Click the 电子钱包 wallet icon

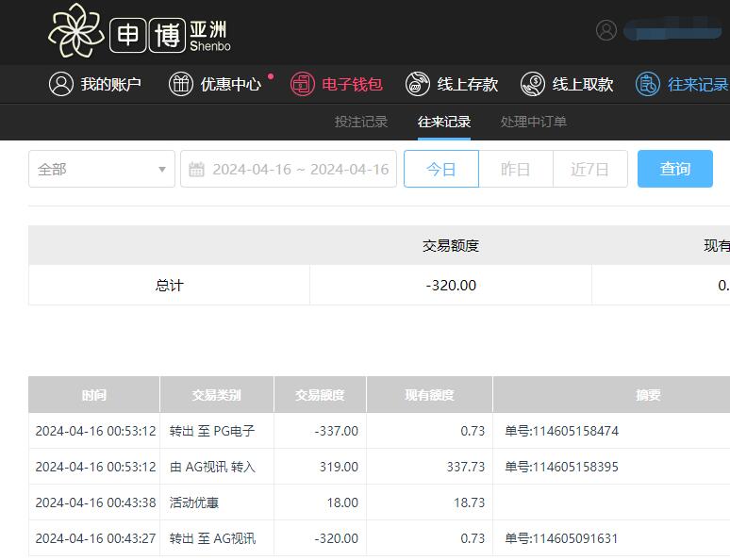[x=303, y=84]
